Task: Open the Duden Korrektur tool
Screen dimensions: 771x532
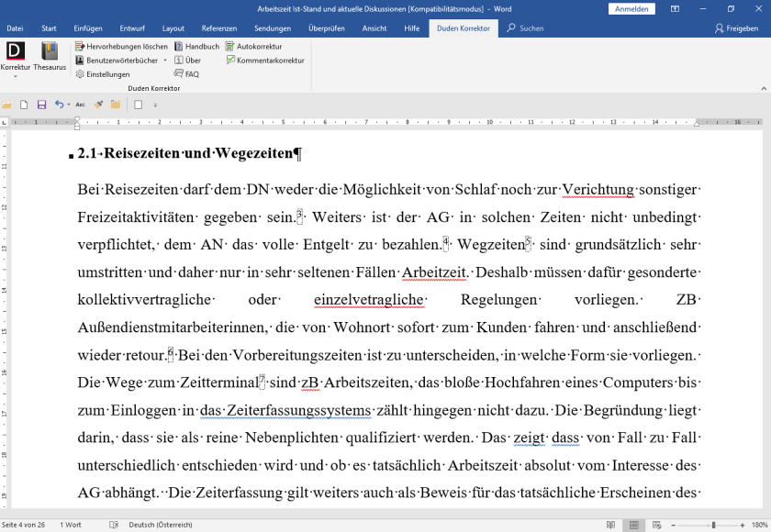Action: 15,57
